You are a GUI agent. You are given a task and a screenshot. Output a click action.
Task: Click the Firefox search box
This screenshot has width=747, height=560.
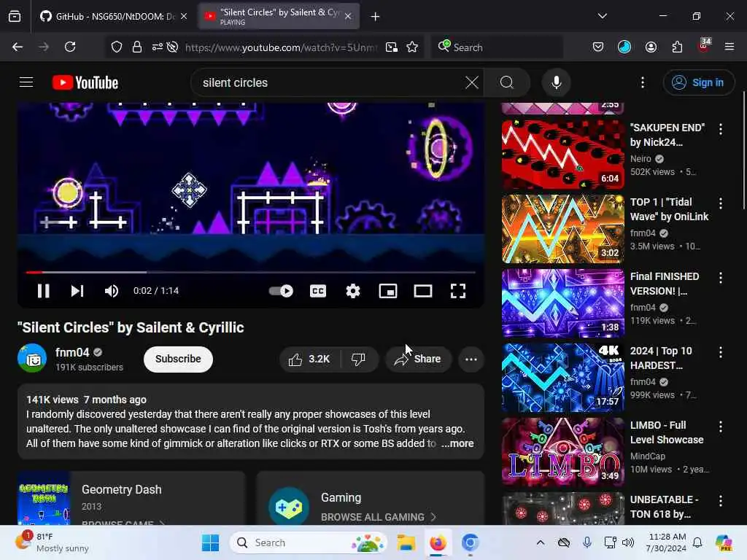coord(498,47)
